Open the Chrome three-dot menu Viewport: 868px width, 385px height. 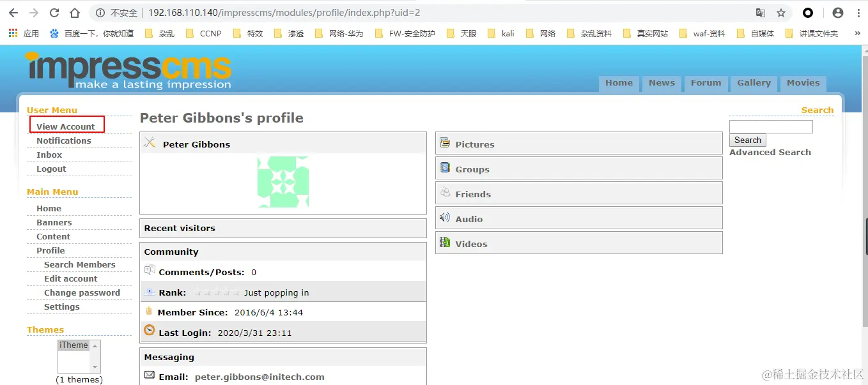pos(857,13)
